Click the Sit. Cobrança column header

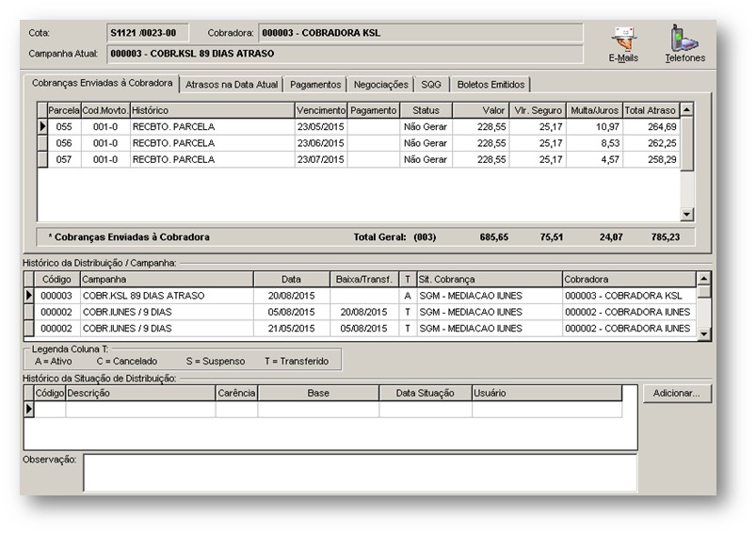(490, 279)
